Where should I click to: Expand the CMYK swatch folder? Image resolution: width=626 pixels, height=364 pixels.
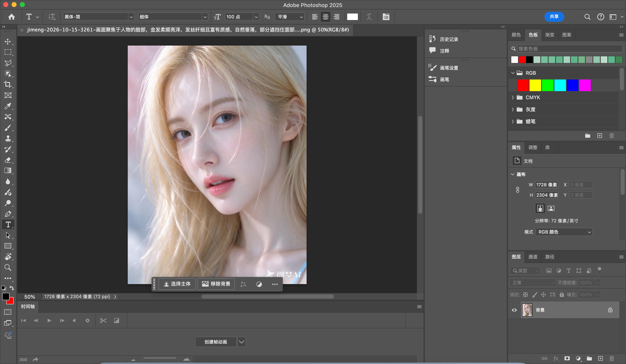[x=513, y=97]
